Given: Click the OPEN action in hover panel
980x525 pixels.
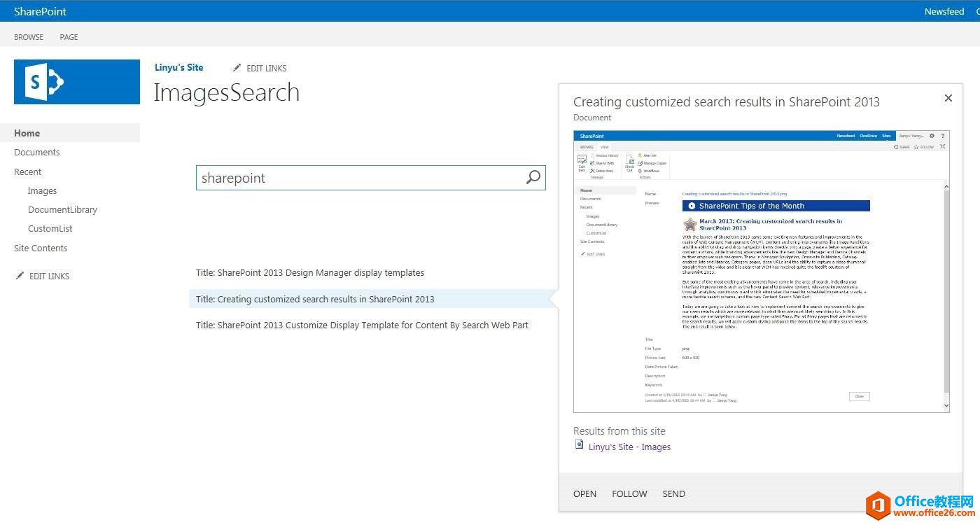Looking at the screenshot, I should pos(584,493).
